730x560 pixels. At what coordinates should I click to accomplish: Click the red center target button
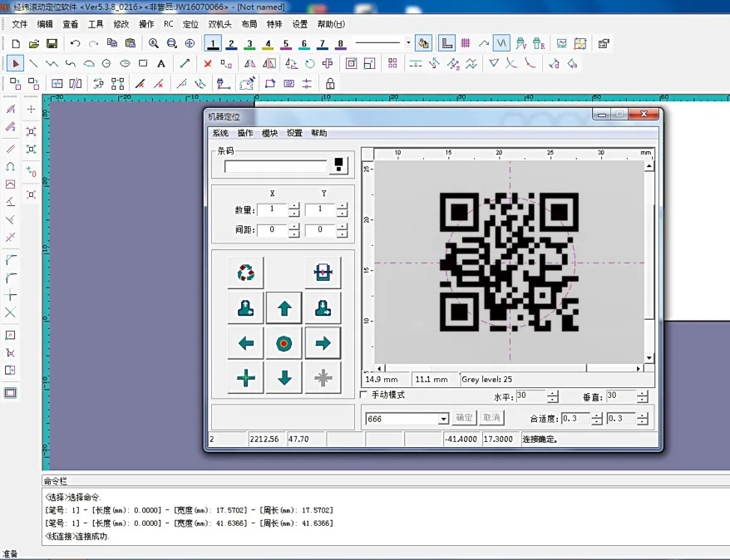click(x=284, y=343)
